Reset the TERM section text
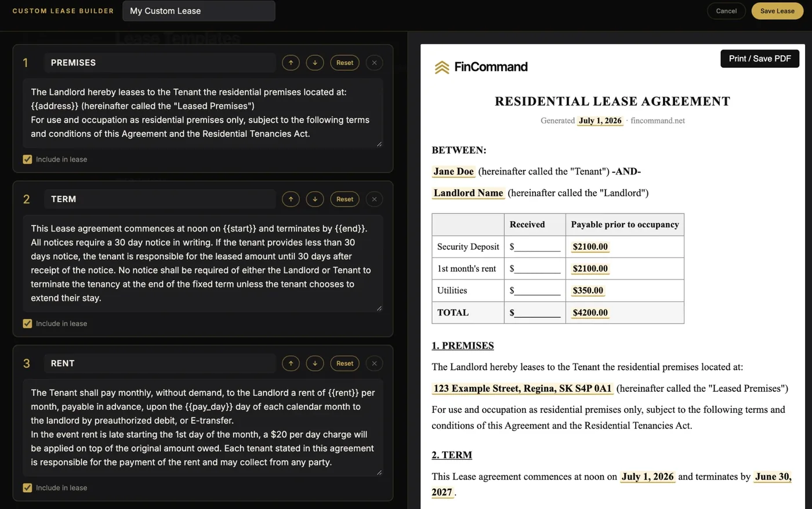Screen dimensions: 812x509 click(x=345, y=199)
